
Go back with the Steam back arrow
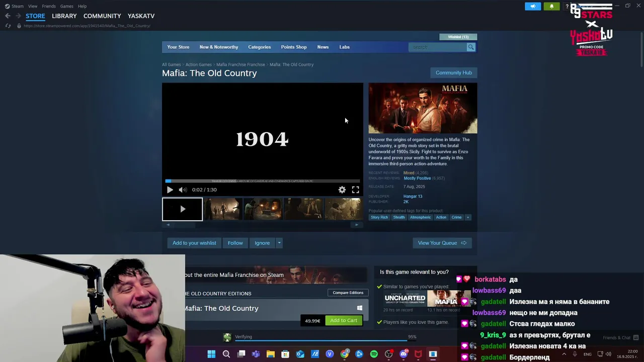(x=8, y=16)
